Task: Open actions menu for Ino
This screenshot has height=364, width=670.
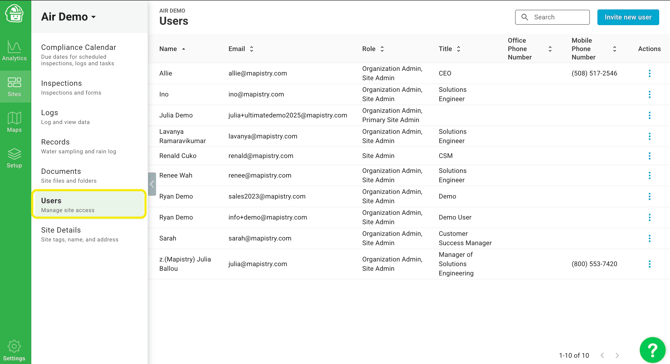Action: (x=649, y=94)
